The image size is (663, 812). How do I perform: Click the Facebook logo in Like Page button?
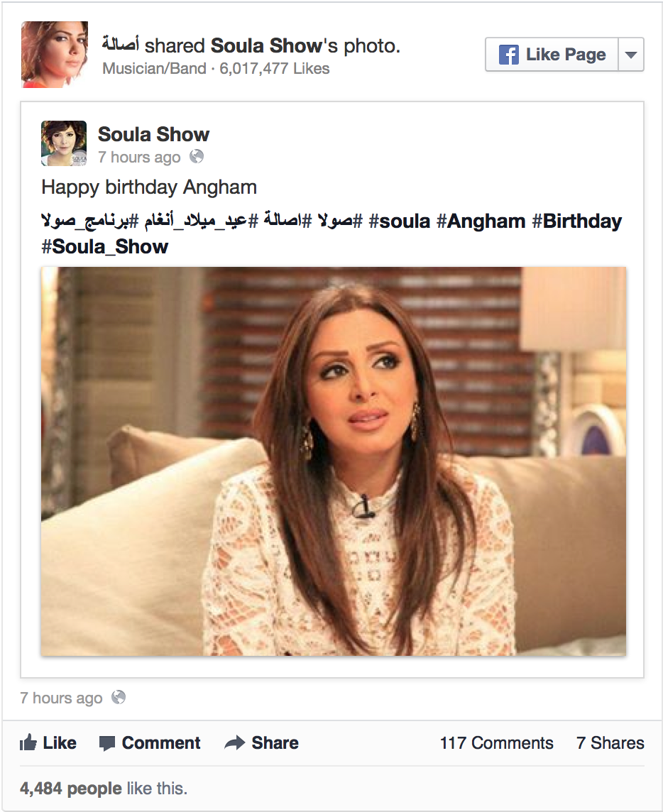pos(509,55)
